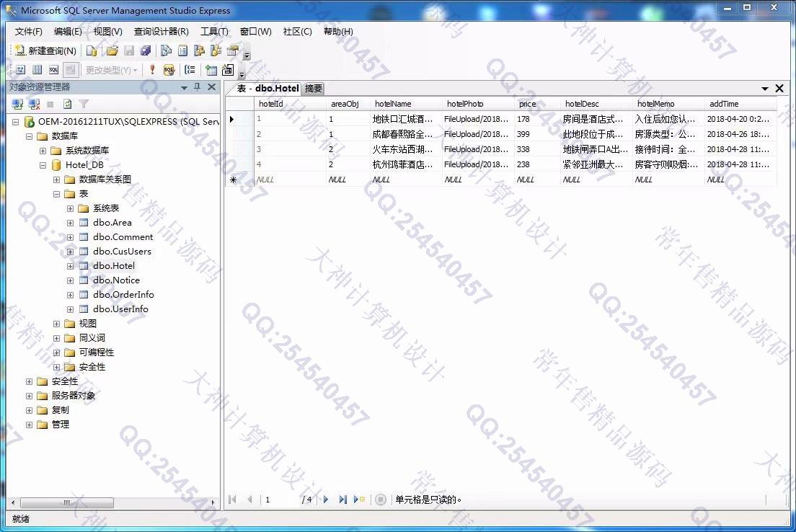Click the Add Table icon
The width and height of the screenshot is (796, 532).
(x=211, y=70)
